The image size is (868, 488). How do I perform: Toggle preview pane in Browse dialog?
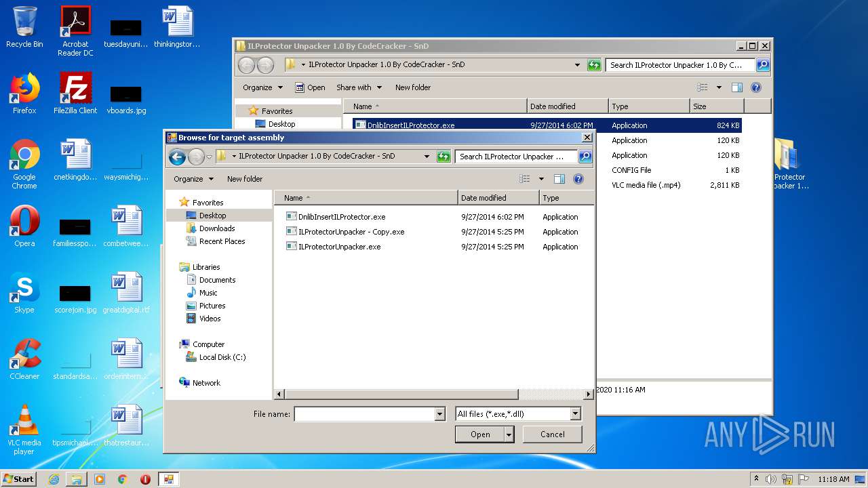pos(559,179)
